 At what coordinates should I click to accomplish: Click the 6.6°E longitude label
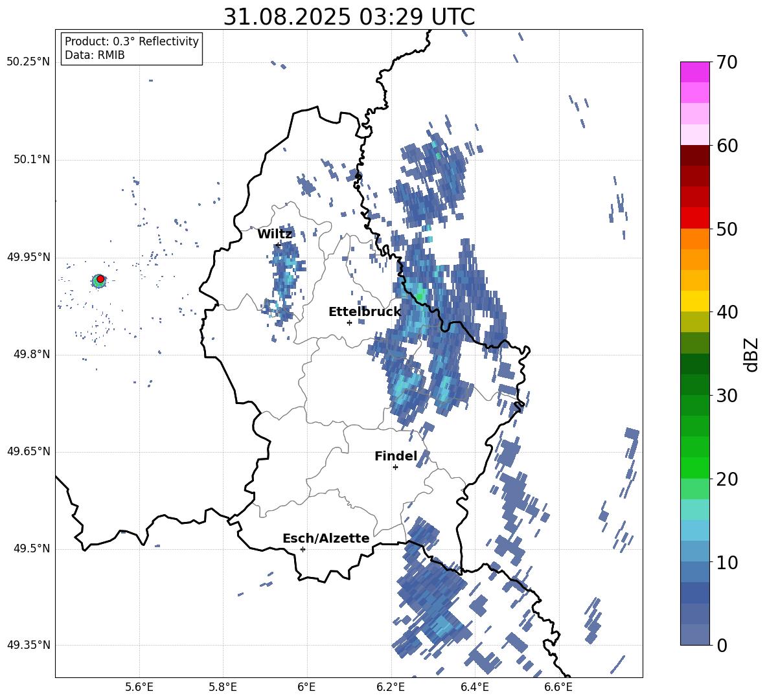coord(558,687)
